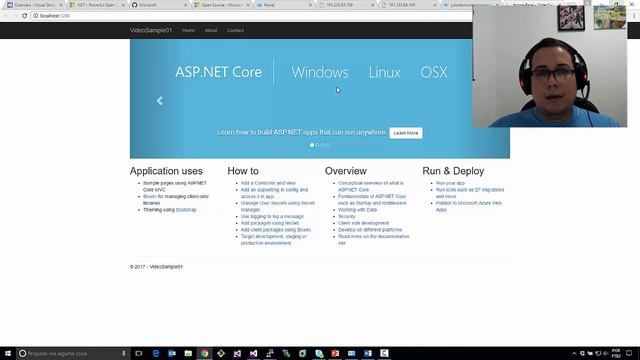Open the Bower link under Application uses
640x360 pixels.
click(149, 196)
